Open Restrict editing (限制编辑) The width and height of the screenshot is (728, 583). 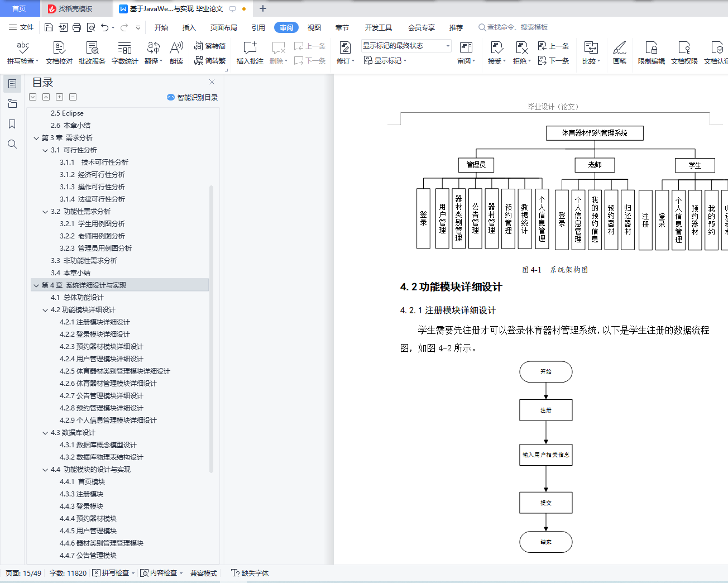click(x=652, y=53)
